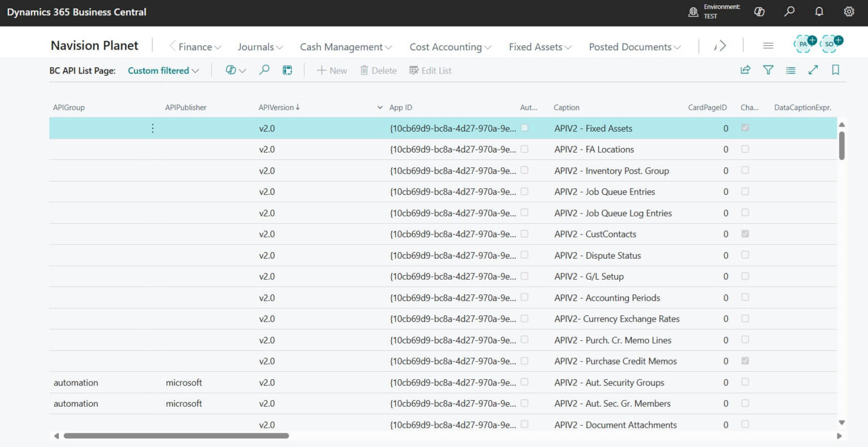The image size is (868, 447).
Task: Open the APIVersion column header dropdown
Action: [380, 107]
